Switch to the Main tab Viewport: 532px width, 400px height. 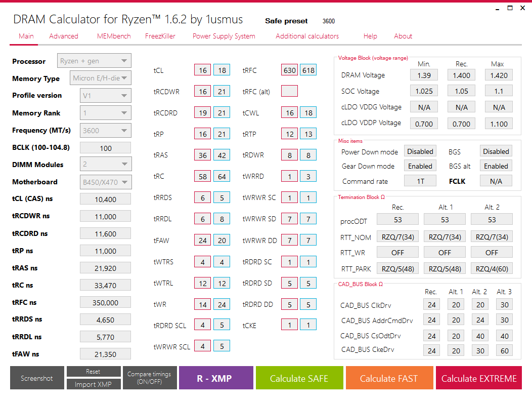coord(26,36)
